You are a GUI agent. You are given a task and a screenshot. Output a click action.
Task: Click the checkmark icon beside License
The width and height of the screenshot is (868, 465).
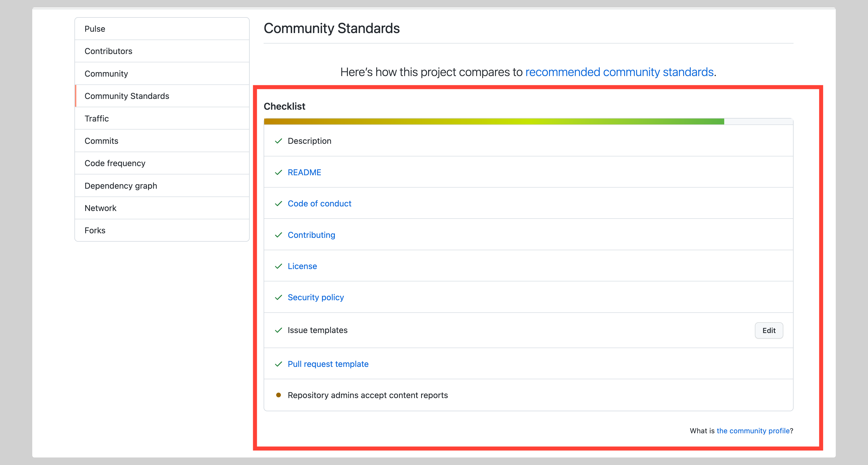tap(278, 266)
